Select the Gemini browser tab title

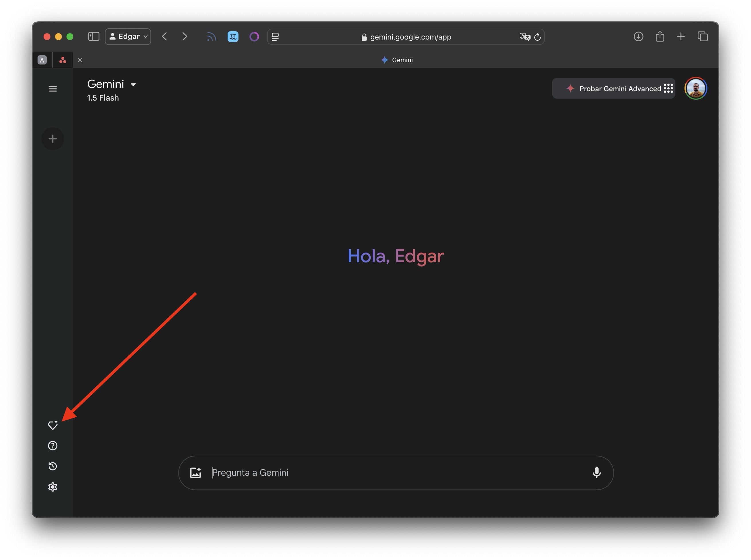[x=396, y=60]
